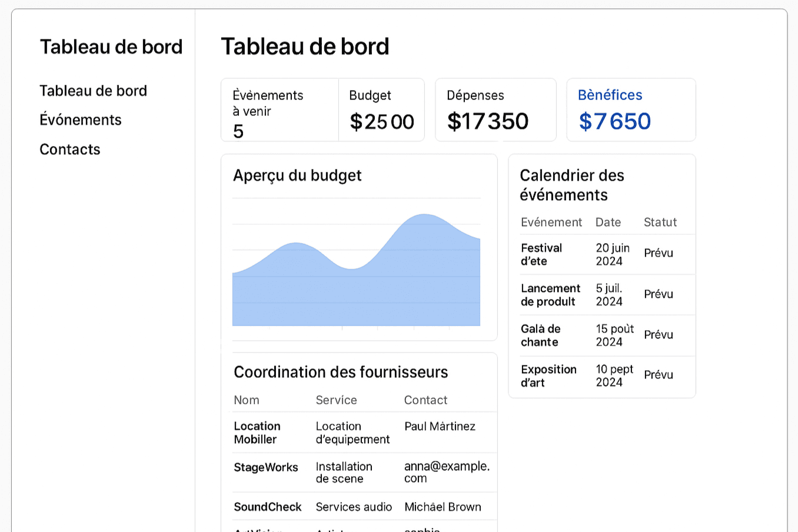
Task: Click the Contact column header
Action: [425, 400]
